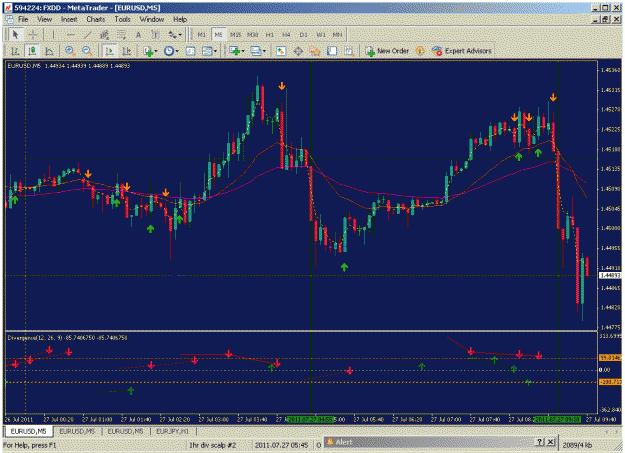Image resolution: width=625 pixels, height=453 pixels.
Task: Click the New Order button
Action: (387, 51)
